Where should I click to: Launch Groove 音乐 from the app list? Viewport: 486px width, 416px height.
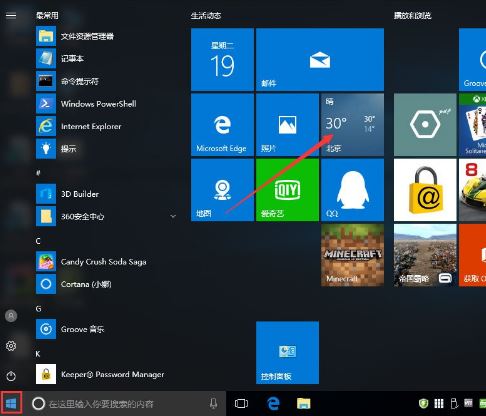tap(107, 329)
